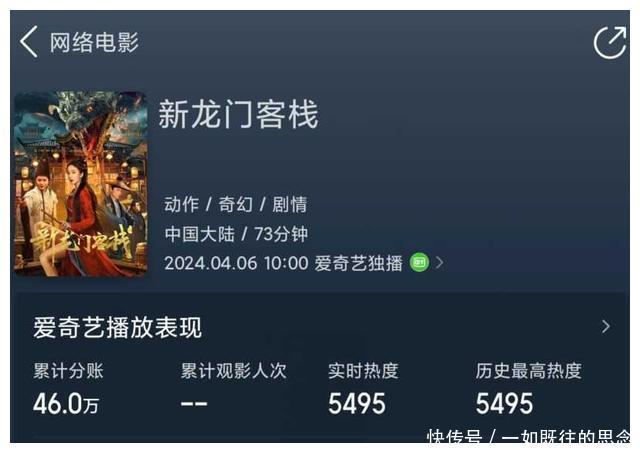Screen dimensions: 640x453
Task: Tap the -- viewer count placeholder
Action: coord(194,404)
